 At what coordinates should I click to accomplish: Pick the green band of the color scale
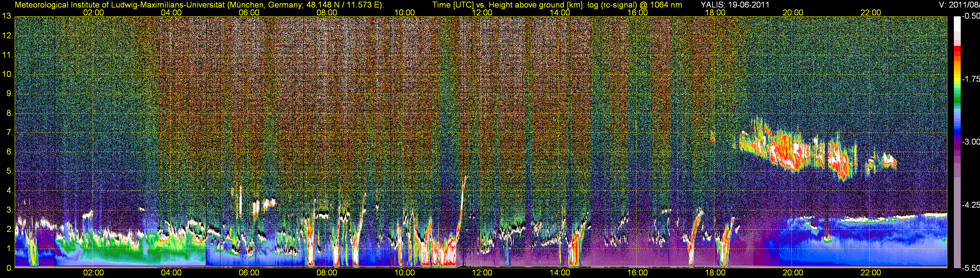tap(957, 99)
